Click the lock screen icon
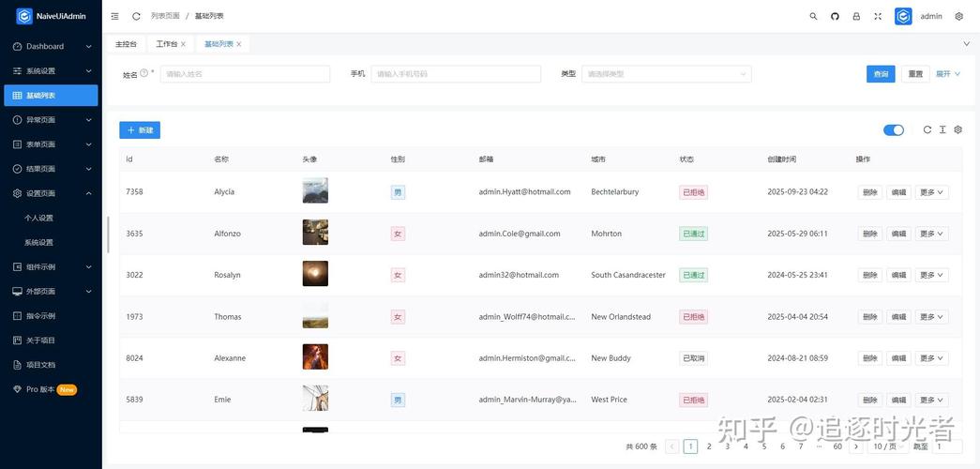980x469 pixels. (x=856, y=16)
